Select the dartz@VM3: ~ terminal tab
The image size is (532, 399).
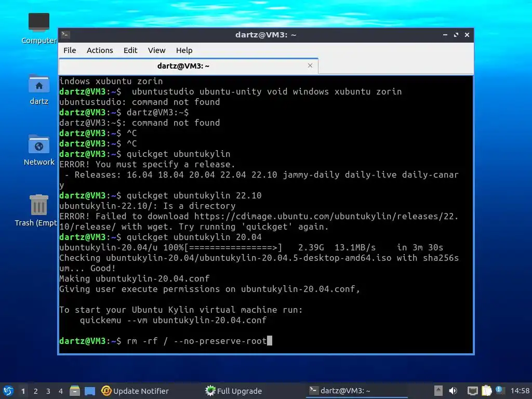tap(188, 66)
